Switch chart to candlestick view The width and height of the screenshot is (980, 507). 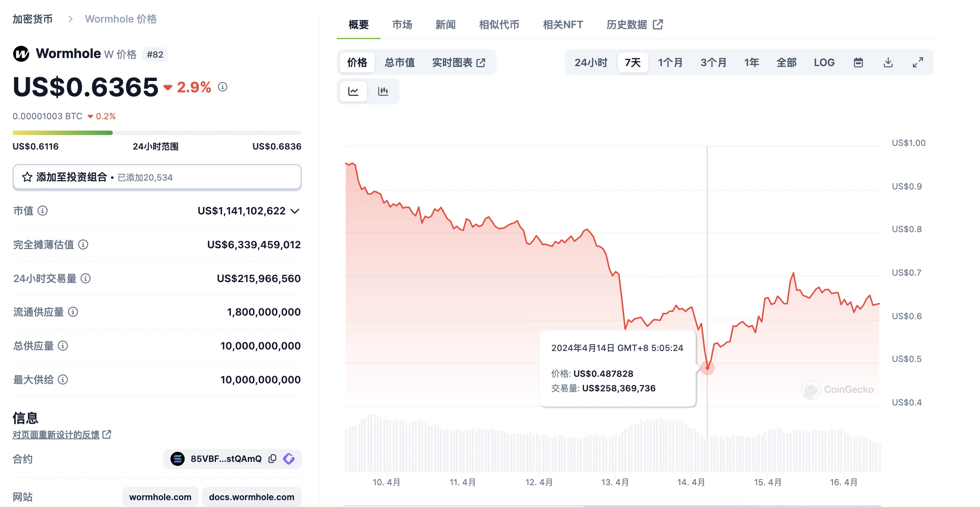[383, 91]
